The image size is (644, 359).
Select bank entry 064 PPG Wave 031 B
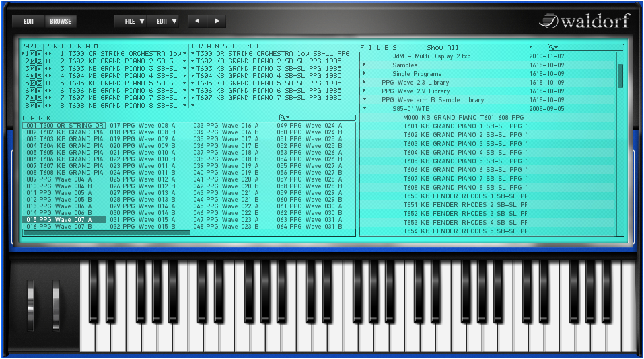coord(310,226)
